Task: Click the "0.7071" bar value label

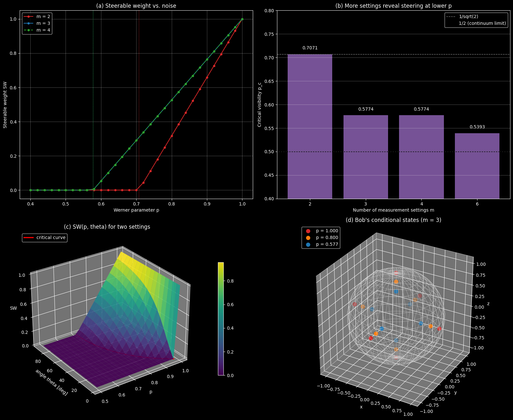Action: pos(310,48)
